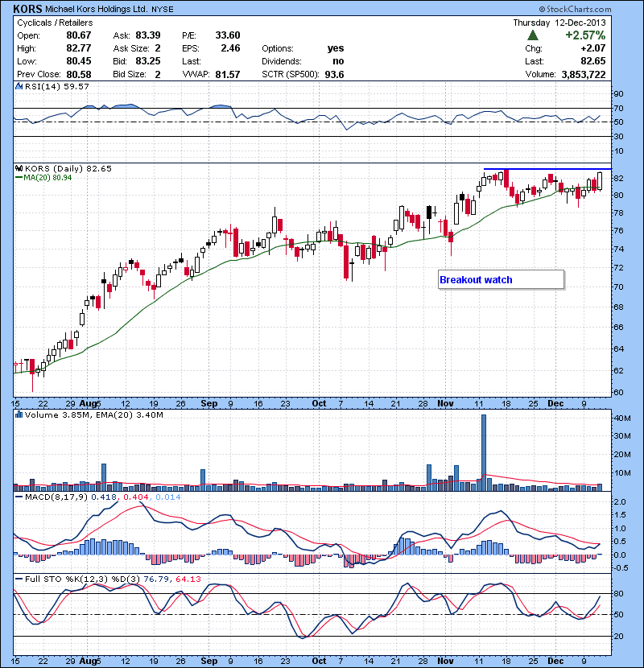Click the Cyclicals / Retailers sector label
644x668 pixels.
tap(55, 23)
